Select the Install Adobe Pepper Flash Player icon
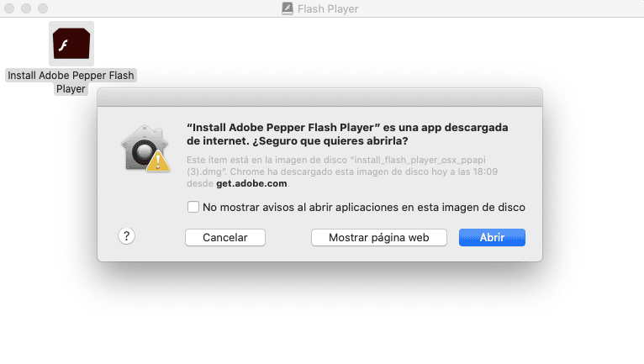 point(71,44)
